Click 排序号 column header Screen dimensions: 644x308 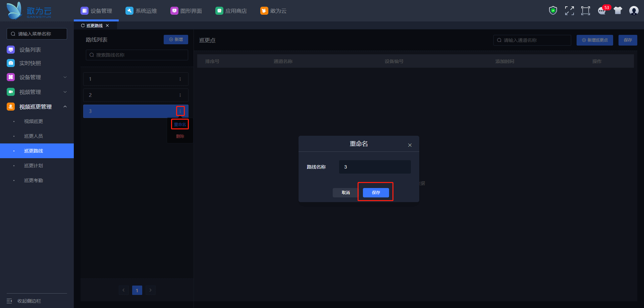212,61
